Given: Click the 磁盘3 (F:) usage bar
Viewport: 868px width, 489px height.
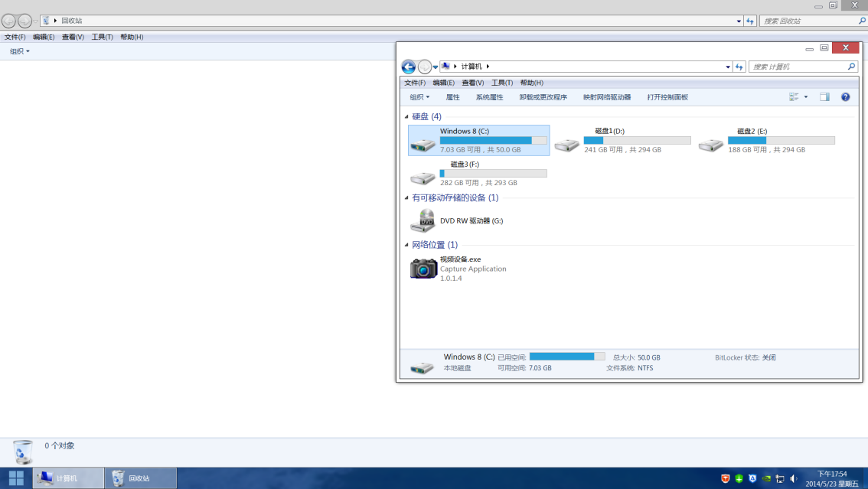Looking at the screenshot, I should pyautogui.click(x=493, y=174).
